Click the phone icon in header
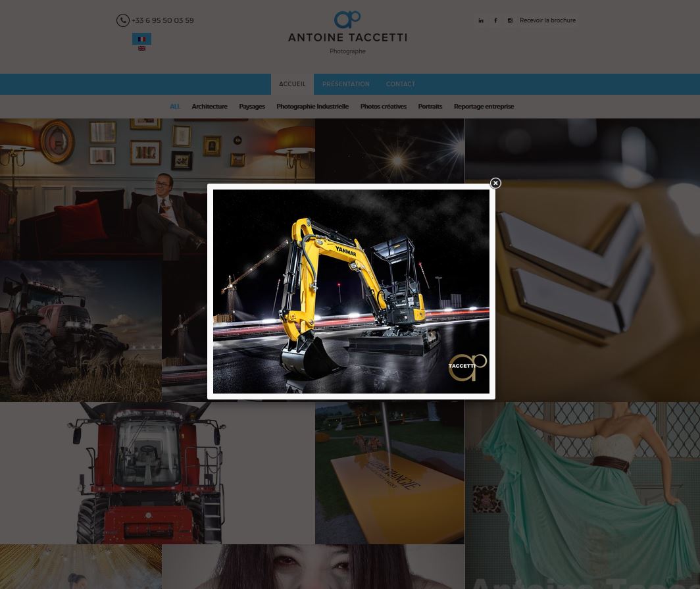This screenshot has width=700, height=589. (123, 20)
